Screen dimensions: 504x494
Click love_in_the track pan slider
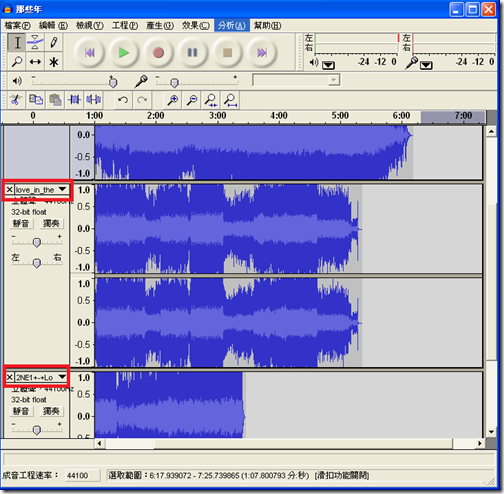click(37, 263)
